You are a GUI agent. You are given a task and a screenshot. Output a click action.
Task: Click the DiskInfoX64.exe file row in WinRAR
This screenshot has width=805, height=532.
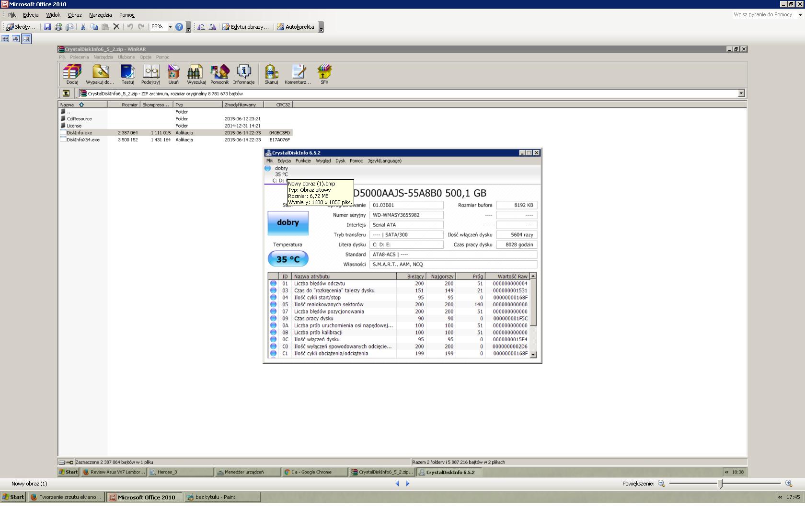175,140
